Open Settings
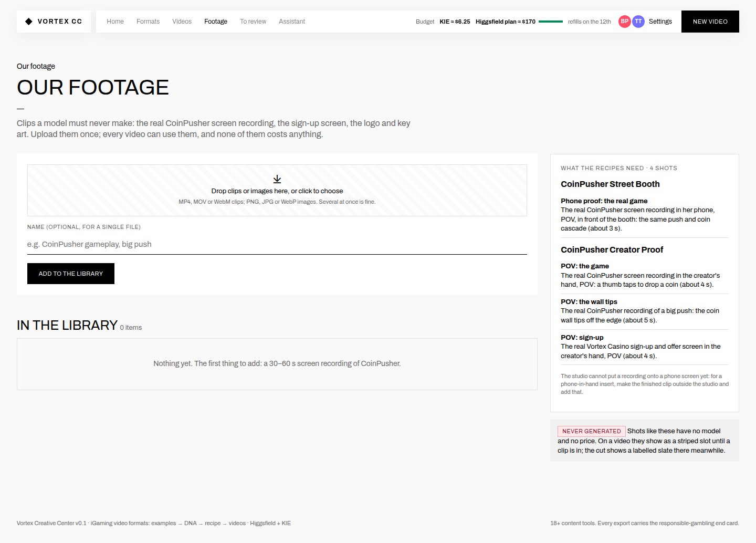 (x=660, y=22)
